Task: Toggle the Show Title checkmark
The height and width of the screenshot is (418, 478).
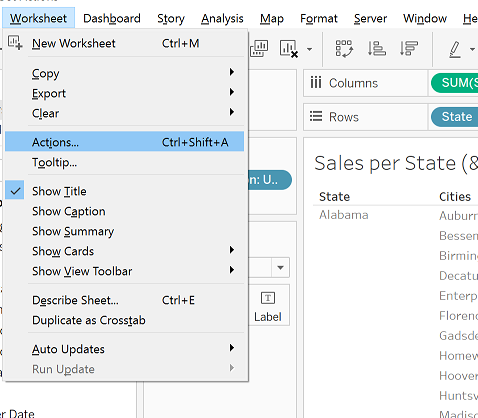Action: [15, 190]
